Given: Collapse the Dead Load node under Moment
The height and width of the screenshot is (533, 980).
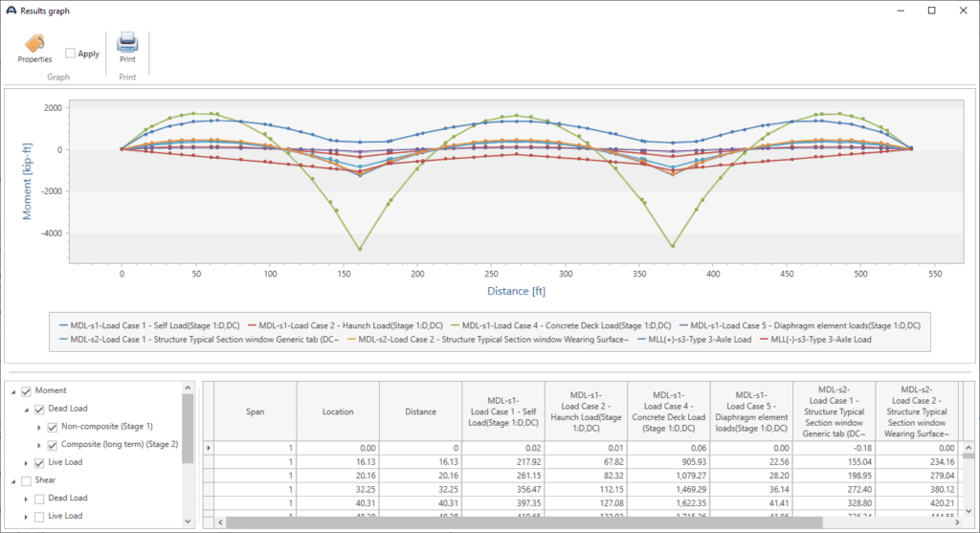Looking at the screenshot, I should [25, 410].
